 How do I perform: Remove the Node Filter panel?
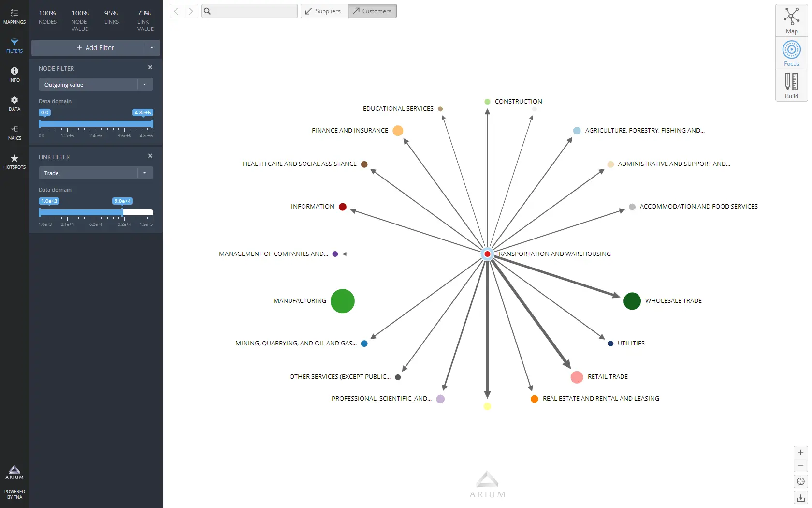[x=150, y=67]
